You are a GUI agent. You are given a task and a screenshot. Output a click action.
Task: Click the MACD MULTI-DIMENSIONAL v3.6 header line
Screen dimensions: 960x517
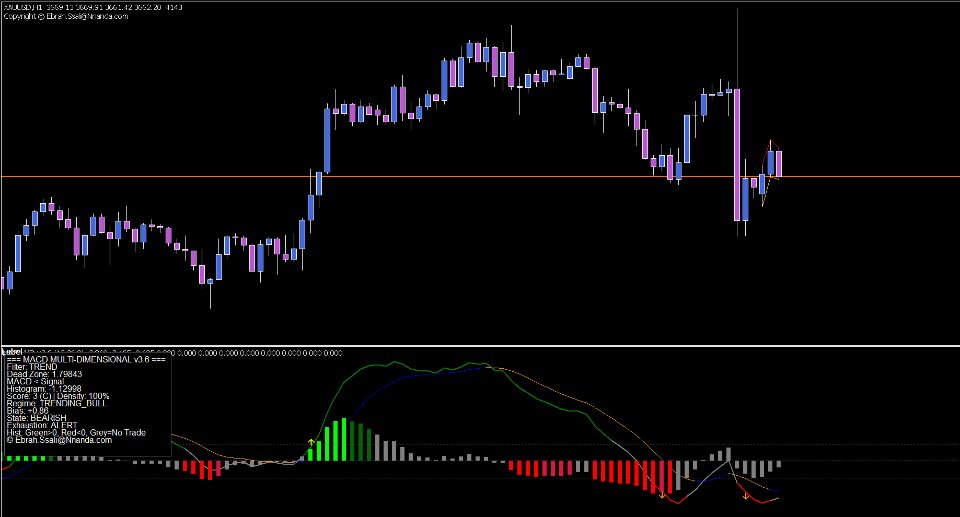(x=86, y=360)
